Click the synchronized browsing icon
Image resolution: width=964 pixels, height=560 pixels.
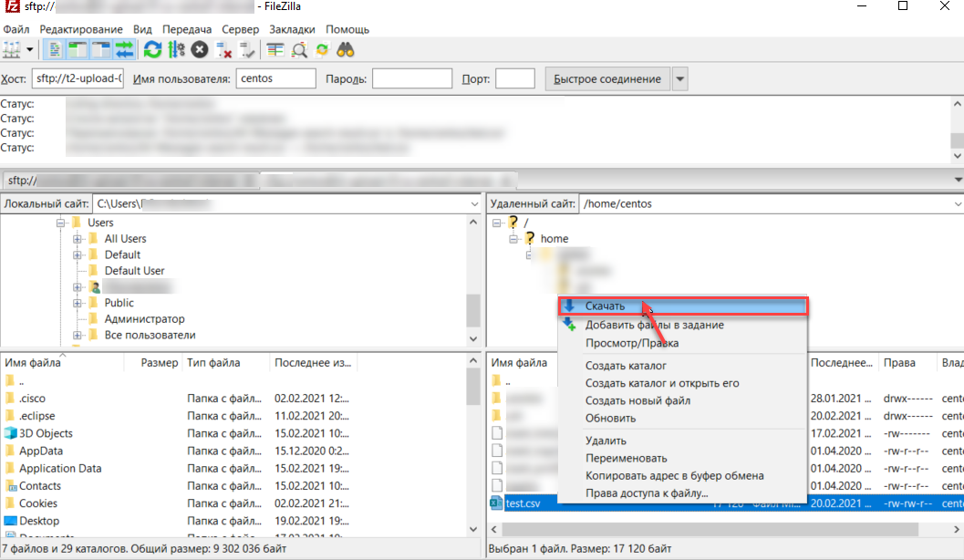(322, 49)
